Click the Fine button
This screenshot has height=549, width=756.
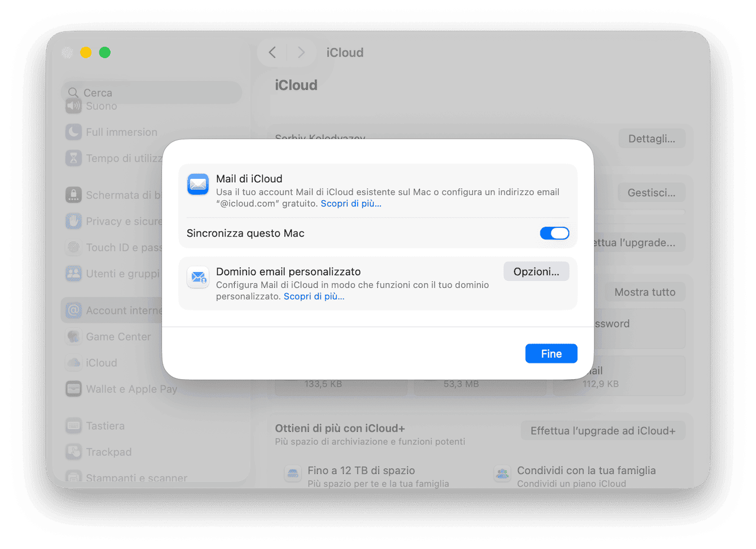pyautogui.click(x=551, y=354)
